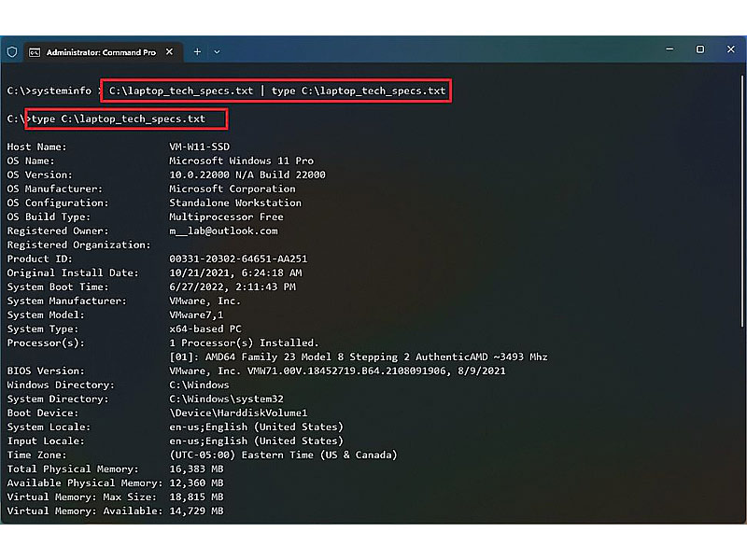Click System Directory value C:\Windows\system32
Image resolution: width=747 pixels, height=560 pixels.
pos(226,399)
